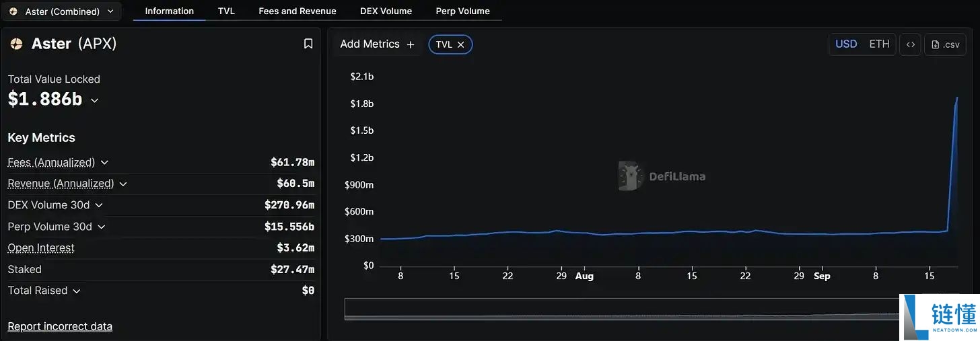Viewport: 980px width, 341px height.
Task: Expand the Revenue (Annualized) row
Action: (x=123, y=184)
